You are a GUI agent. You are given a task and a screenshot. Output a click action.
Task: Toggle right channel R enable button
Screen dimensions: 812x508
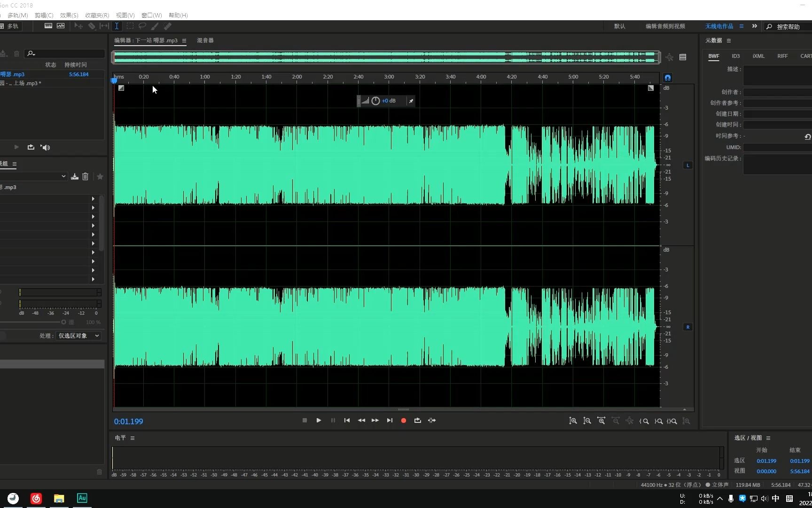click(x=688, y=327)
